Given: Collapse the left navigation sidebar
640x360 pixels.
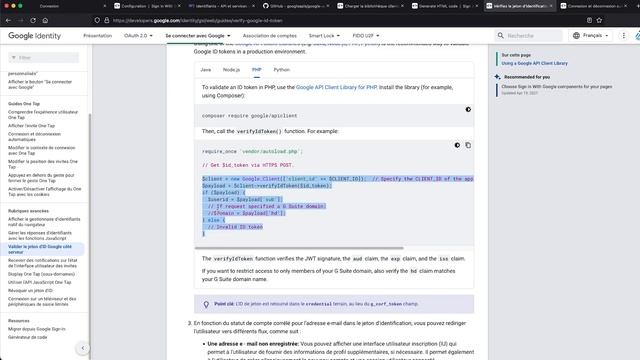Looking at the screenshot, I should coord(83,348).
